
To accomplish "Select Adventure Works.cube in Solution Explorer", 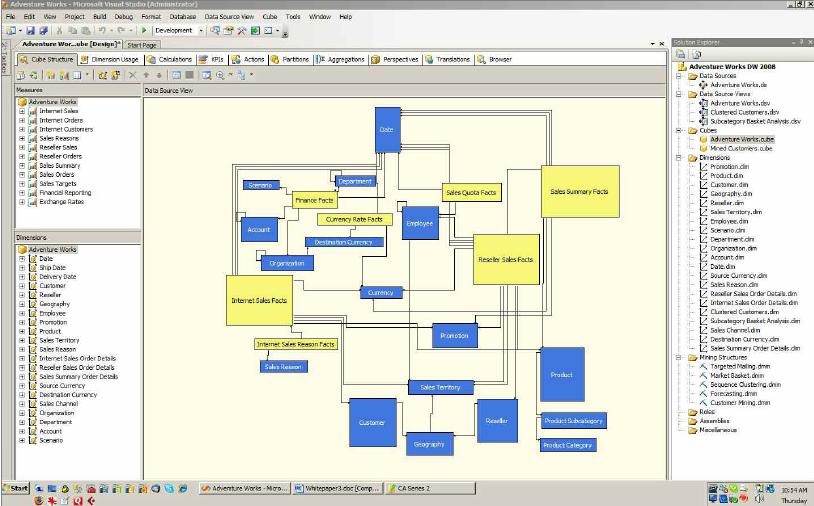I will pyautogui.click(x=742, y=140).
